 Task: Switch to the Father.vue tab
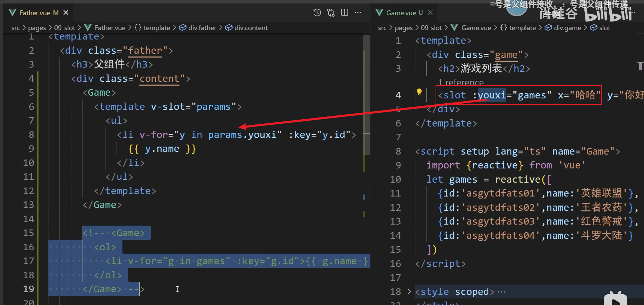(x=35, y=13)
